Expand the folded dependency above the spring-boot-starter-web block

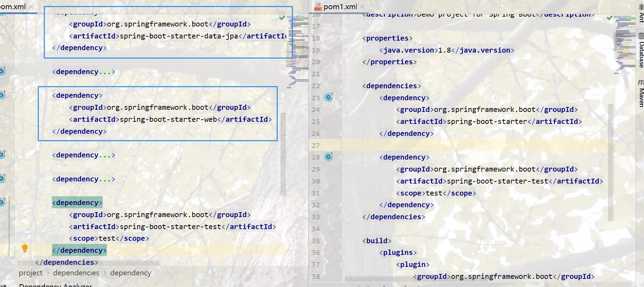pos(14,71)
